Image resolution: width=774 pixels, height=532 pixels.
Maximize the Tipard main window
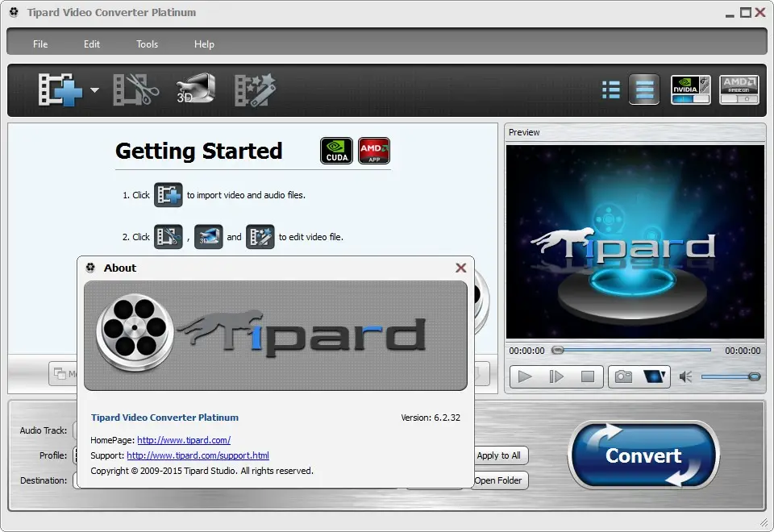[x=745, y=12]
